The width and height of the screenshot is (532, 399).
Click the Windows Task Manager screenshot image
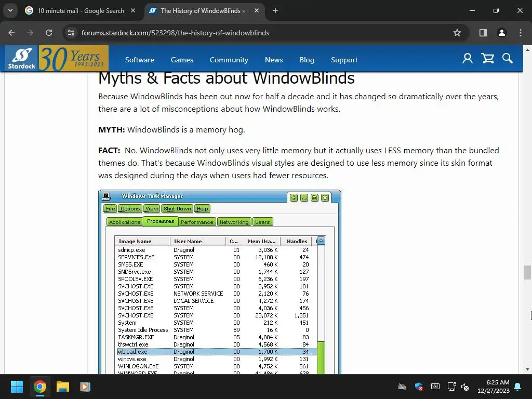220,282
